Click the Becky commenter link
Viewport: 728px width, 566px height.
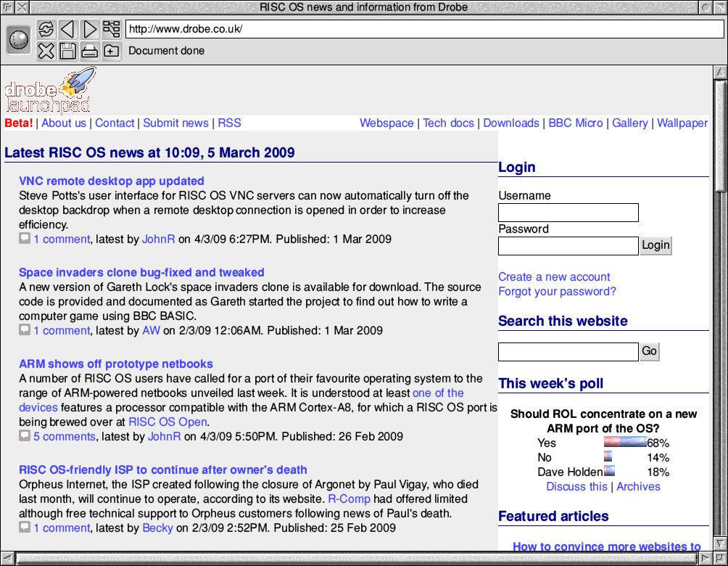pos(157,528)
